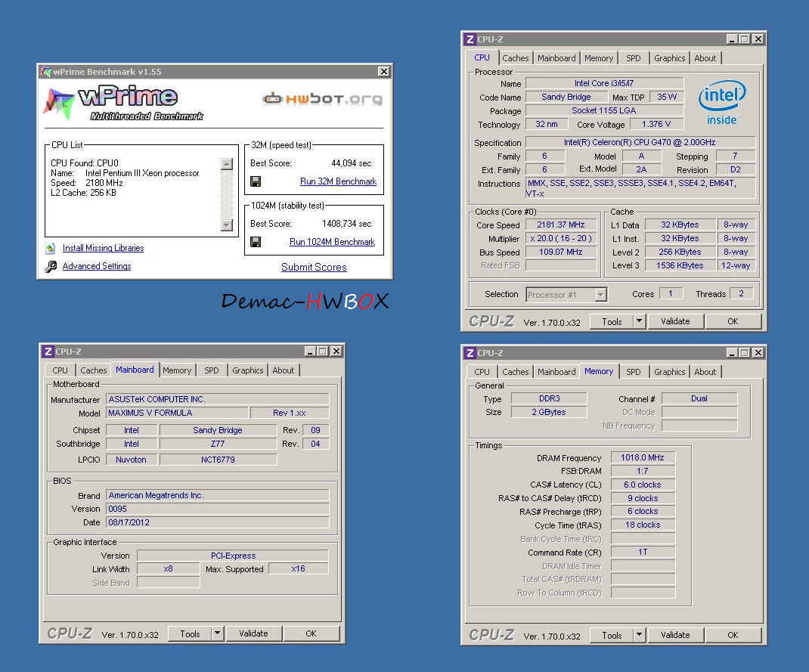809x672 pixels.
Task: Open About tab in processor window
Action: point(705,58)
